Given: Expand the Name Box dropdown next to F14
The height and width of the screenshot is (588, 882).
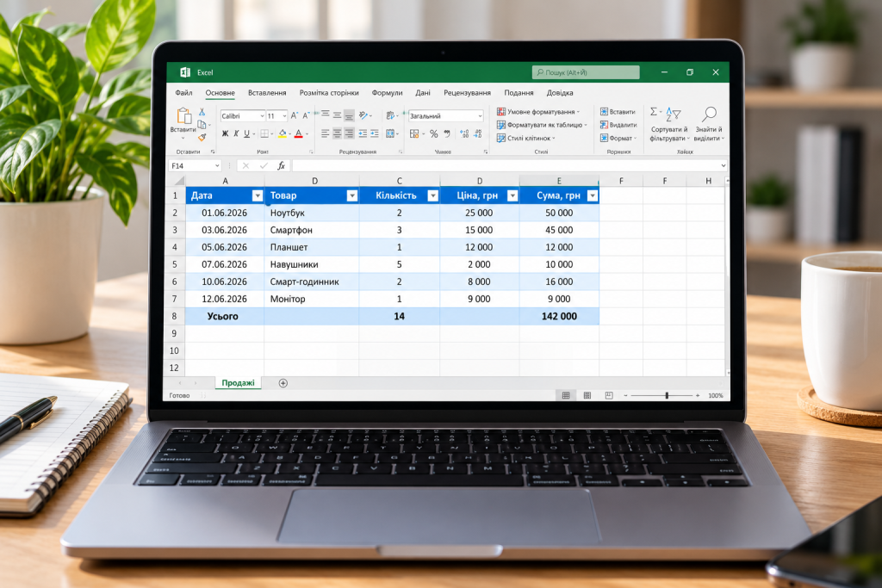Looking at the screenshot, I should (217, 166).
